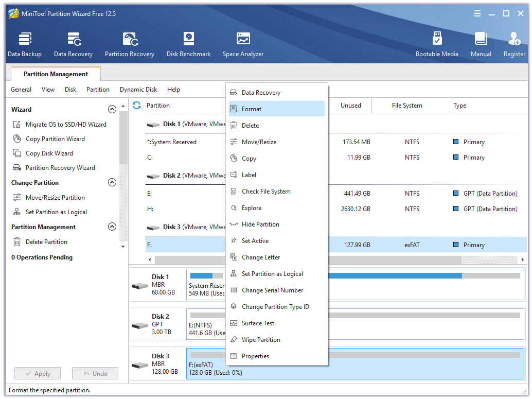Choose Label in the context menu
532x399 pixels.
(277, 175)
